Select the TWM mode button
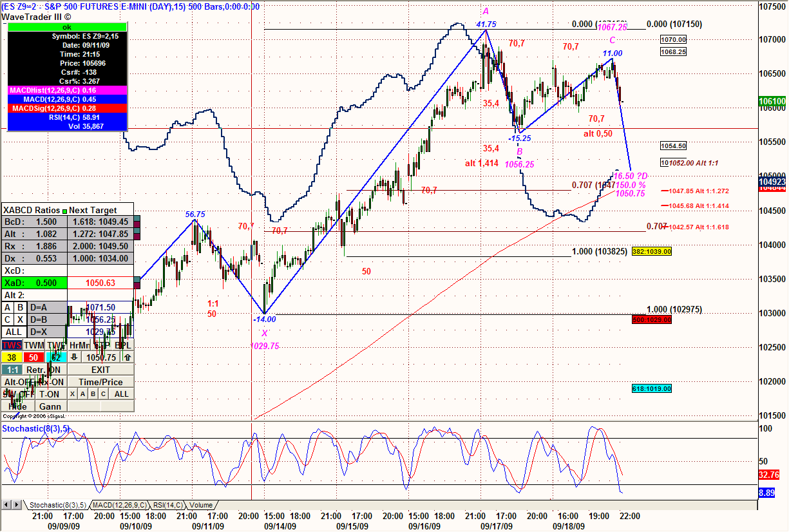Image resolution: width=789 pixels, height=532 pixels. pos(34,345)
